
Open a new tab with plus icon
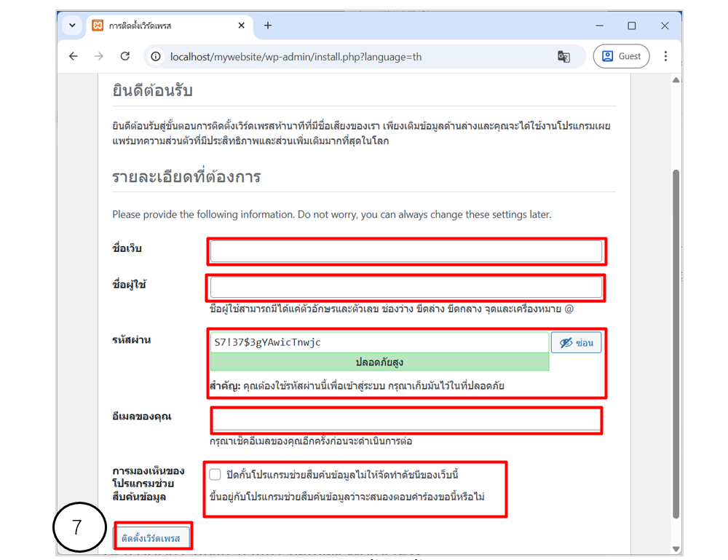click(x=268, y=25)
